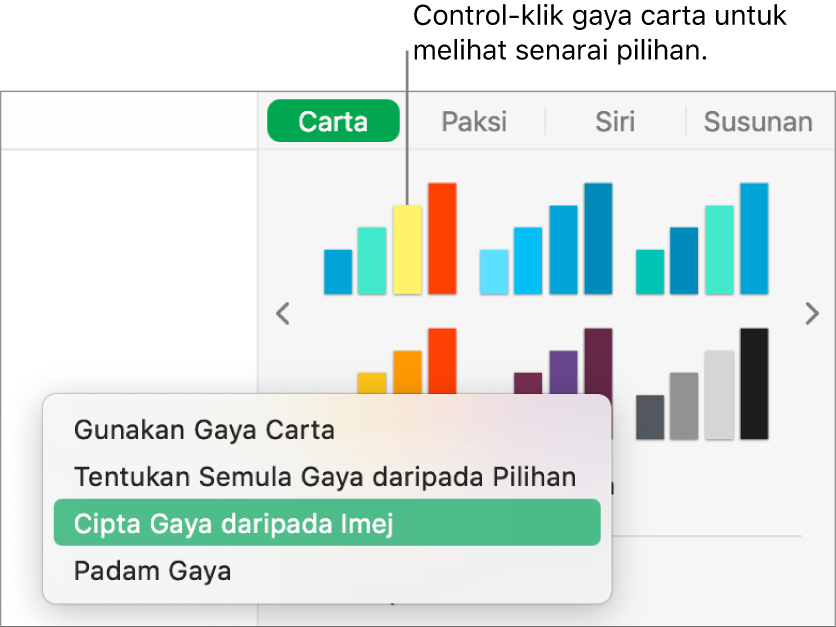The height and width of the screenshot is (627, 836).
Task: Choose the grayscale chart style
Action: [702, 384]
